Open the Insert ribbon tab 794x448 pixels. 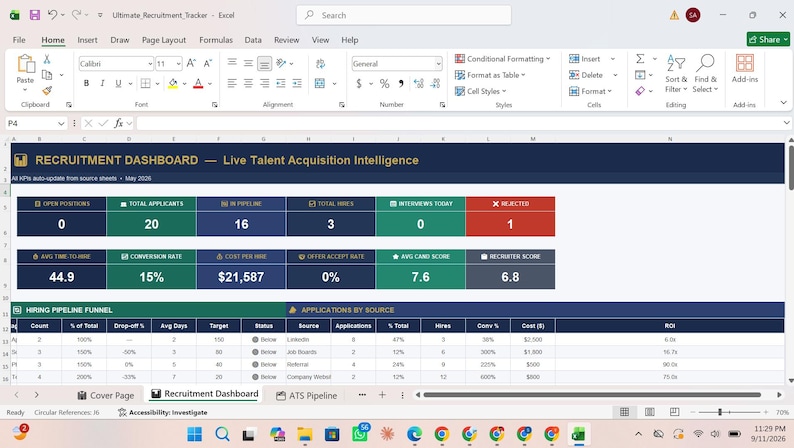[x=87, y=40]
